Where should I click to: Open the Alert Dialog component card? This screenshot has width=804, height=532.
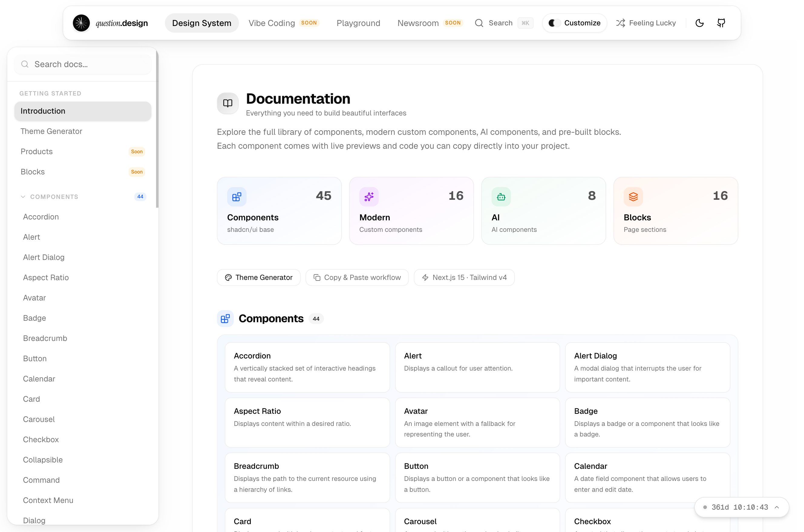648,368
